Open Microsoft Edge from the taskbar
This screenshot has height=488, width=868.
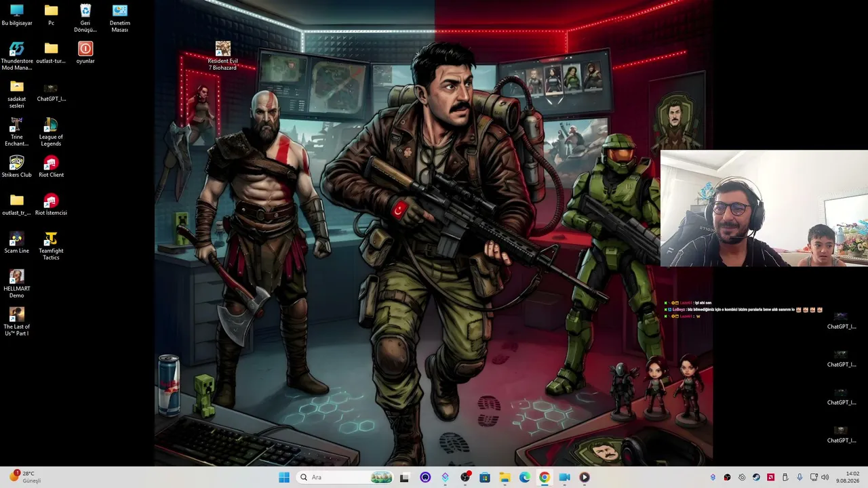[x=525, y=477]
